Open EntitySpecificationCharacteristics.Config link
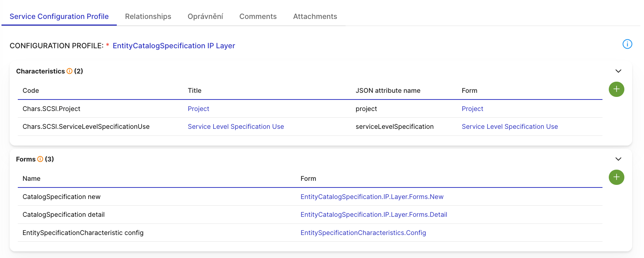Screen dimensions: 644x258 (x=363, y=233)
